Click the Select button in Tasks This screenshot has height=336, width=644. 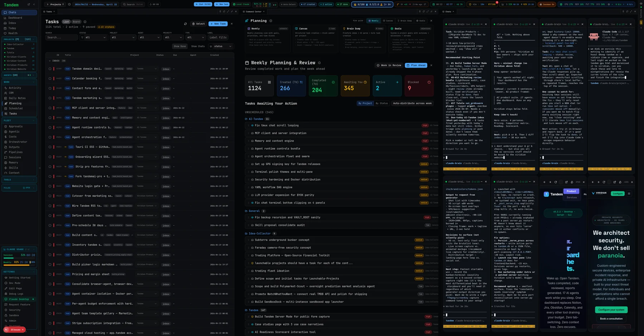(198, 24)
